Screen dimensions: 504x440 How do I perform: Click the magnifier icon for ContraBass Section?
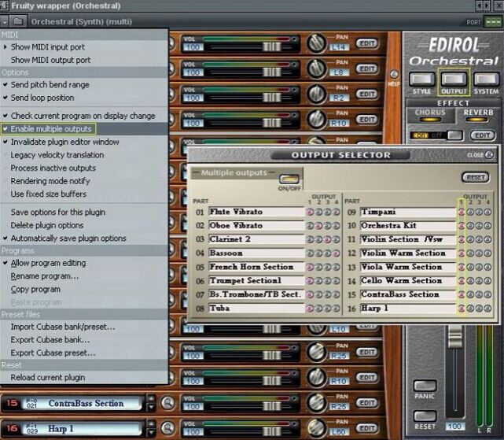click(x=167, y=403)
